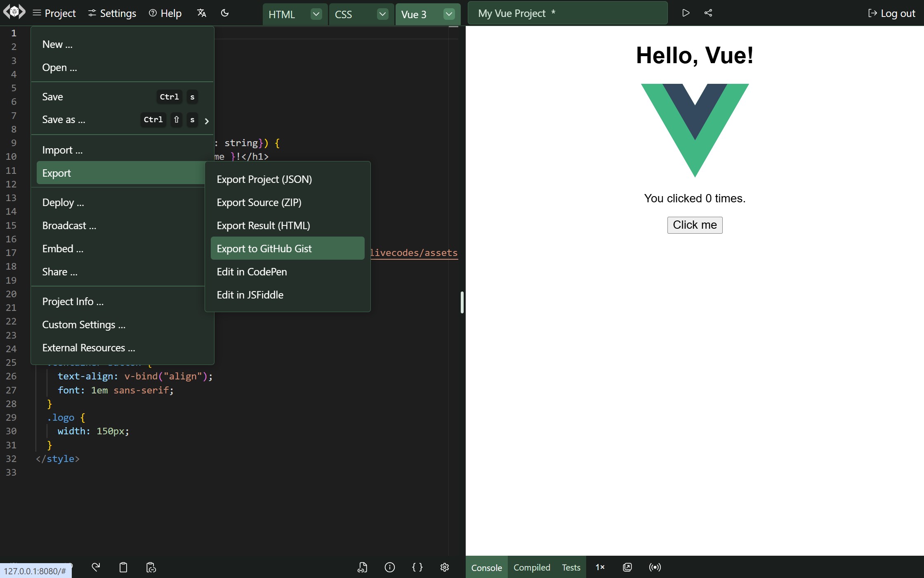Image resolution: width=924 pixels, height=578 pixels.
Task: Open the share icon in the top bar
Action: [x=708, y=13]
